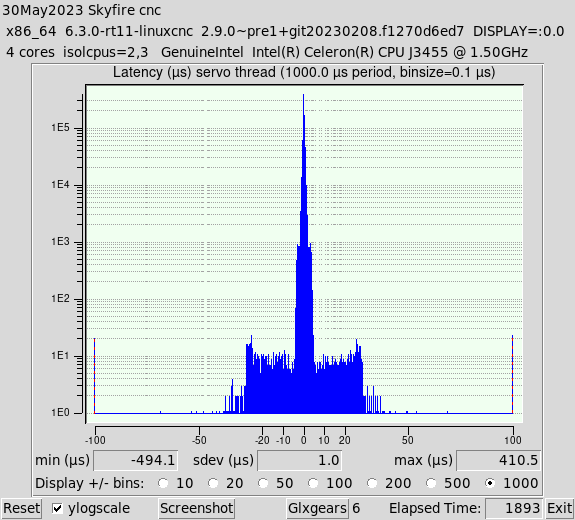Launch Glxgears load test

tap(317, 508)
